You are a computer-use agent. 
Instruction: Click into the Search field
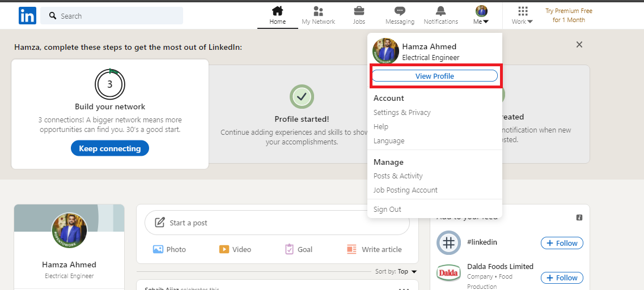pyautogui.click(x=112, y=16)
